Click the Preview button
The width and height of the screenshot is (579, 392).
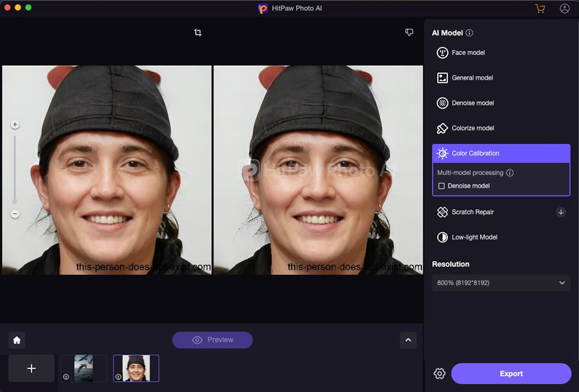tap(213, 340)
